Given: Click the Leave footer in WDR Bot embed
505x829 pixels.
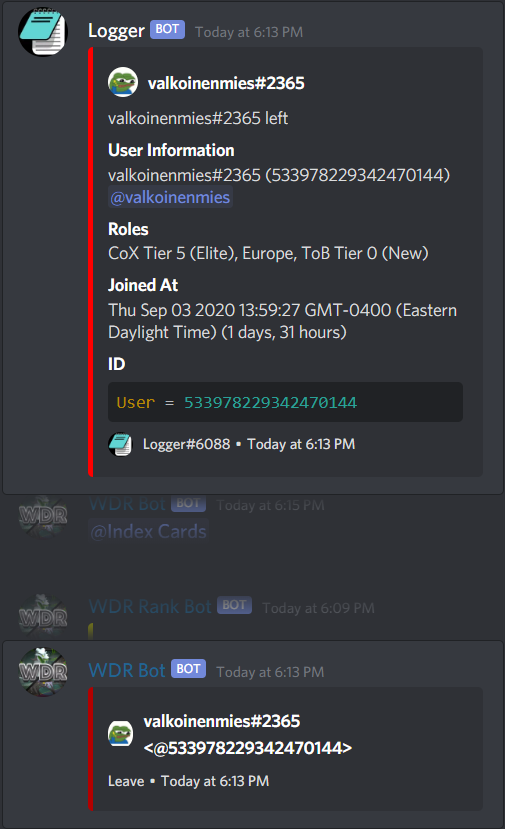Looking at the screenshot, I should [126, 781].
